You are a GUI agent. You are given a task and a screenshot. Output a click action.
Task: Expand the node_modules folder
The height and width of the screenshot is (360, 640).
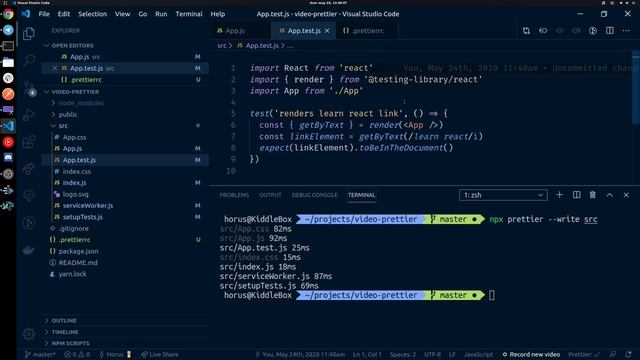tap(81, 103)
